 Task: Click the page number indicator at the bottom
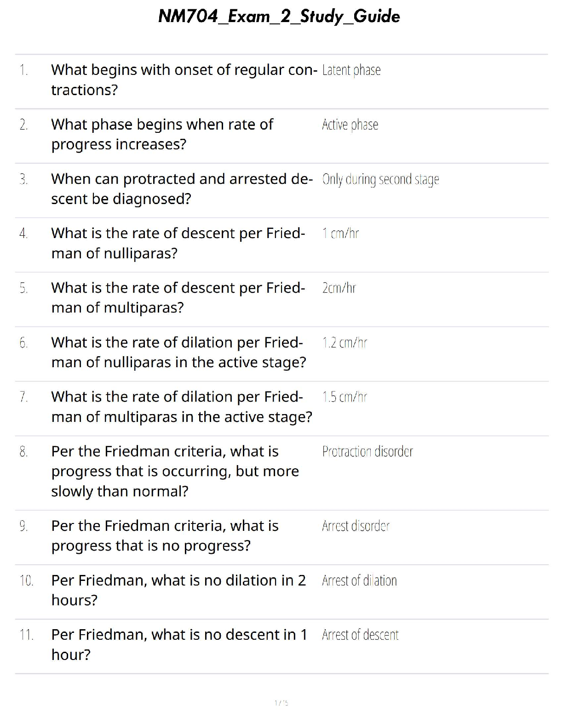281,703
